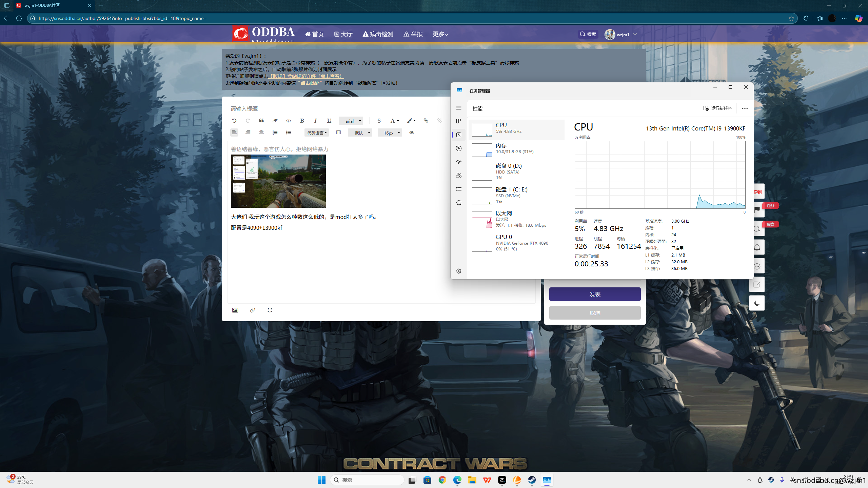Click browser favorite star in address bar
Image resolution: width=868 pixels, height=488 pixels.
[x=791, y=18]
